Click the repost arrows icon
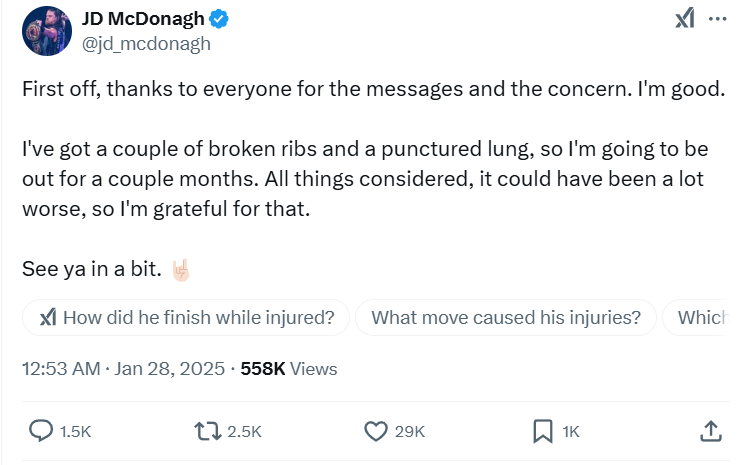Screen dimensions: 748x465 (x=206, y=431)
